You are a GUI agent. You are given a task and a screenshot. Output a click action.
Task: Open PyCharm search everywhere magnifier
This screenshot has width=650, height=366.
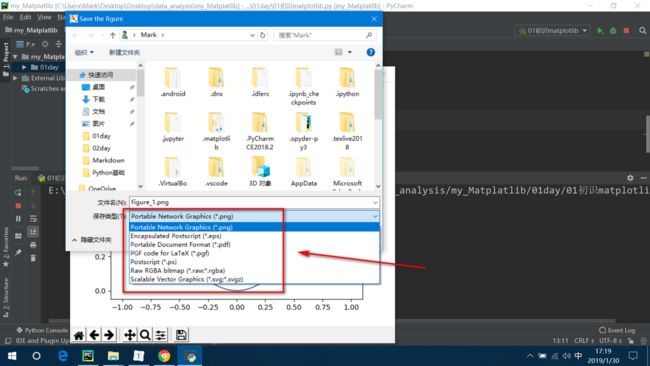click(x=642, y=31)
